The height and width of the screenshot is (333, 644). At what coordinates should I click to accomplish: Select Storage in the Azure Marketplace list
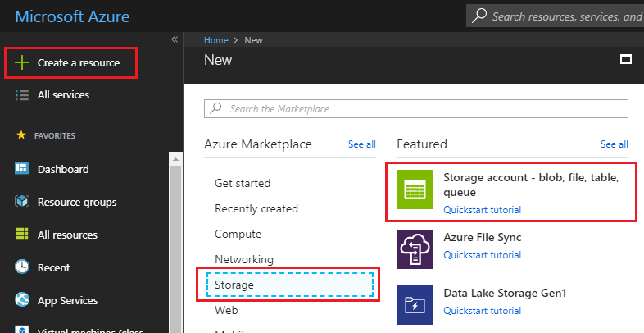234,285
